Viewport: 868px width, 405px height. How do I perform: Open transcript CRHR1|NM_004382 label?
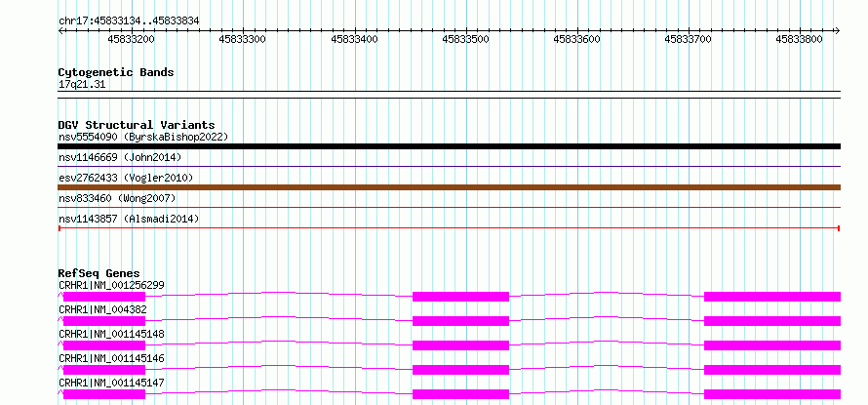[x=102, y=309]
